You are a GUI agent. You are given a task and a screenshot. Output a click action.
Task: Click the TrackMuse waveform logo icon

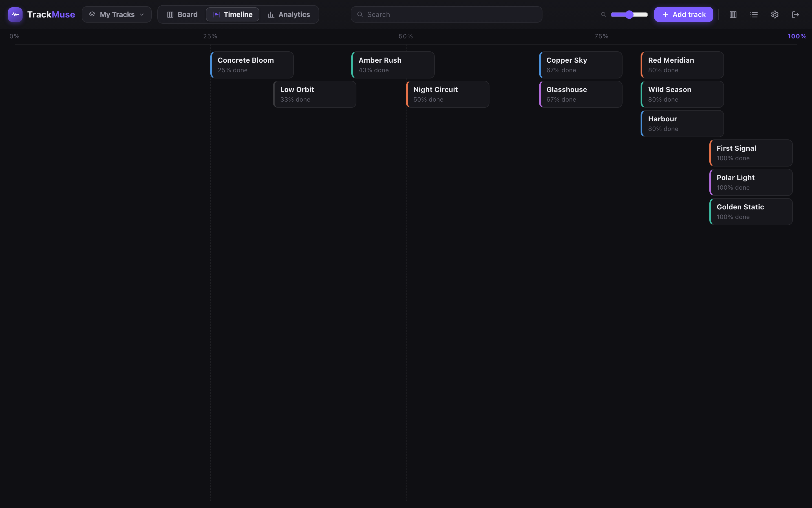coord(15,14)
